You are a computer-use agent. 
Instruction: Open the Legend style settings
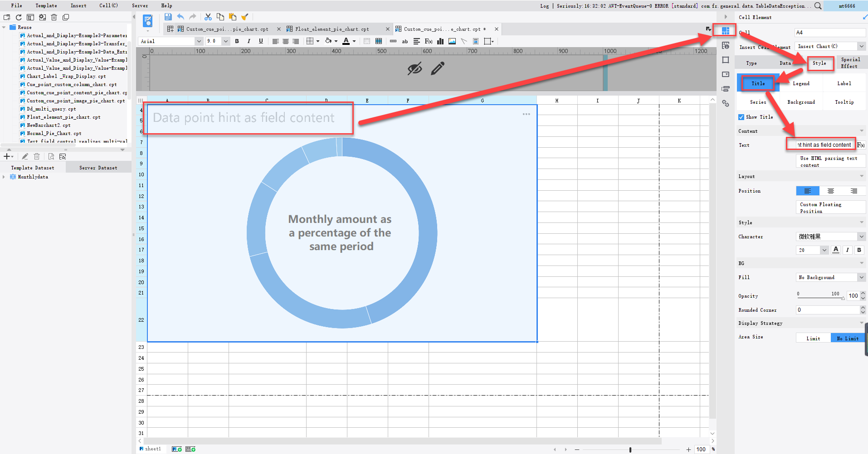click(x=801, y=83)
